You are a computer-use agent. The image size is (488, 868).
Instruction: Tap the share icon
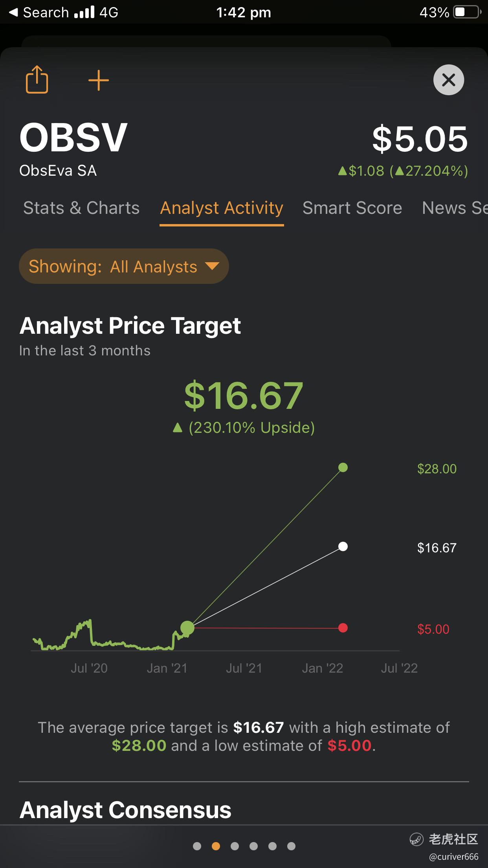[37, 79]
